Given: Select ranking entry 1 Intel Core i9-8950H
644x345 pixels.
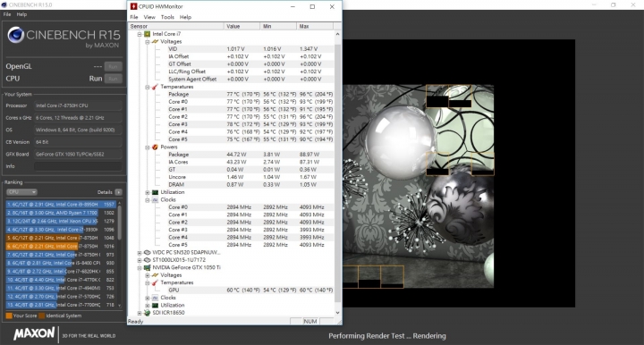Looking at the screenshot, I should (61, 205).
